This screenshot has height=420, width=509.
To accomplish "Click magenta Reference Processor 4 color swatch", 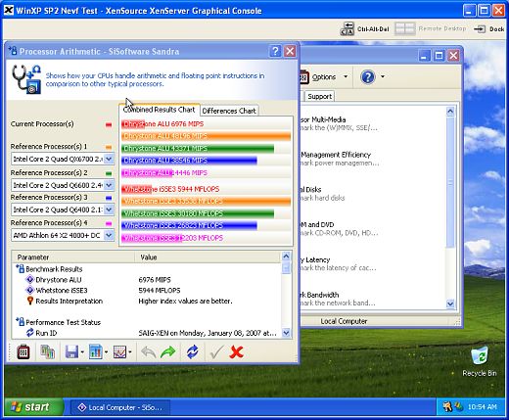I will (x=109, y=223).
